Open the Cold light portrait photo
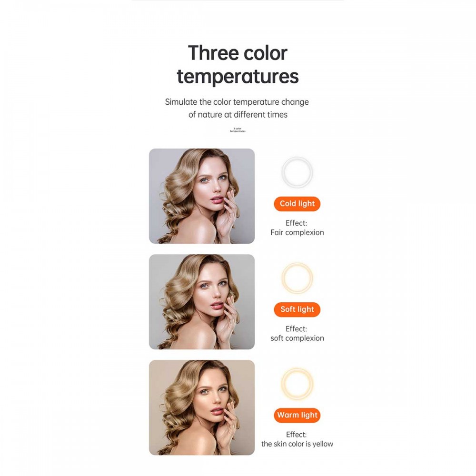 202,196
